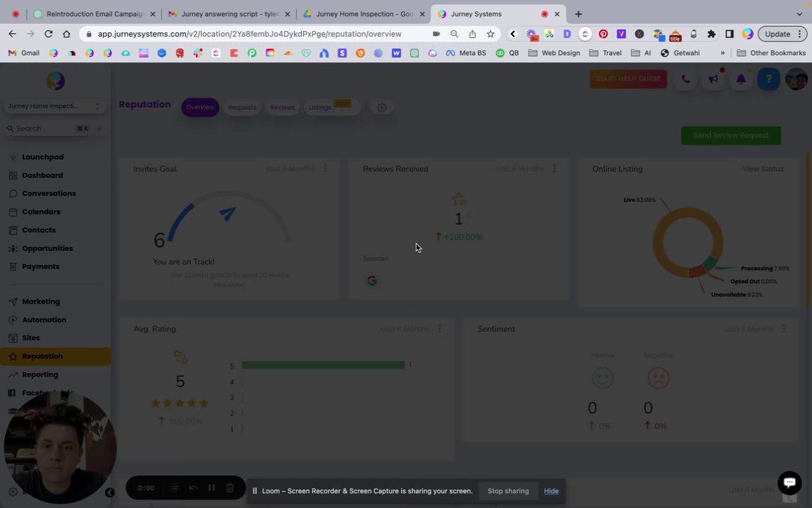The width and height of the screenshot is (812, 508).
Task: Click the 5-star rating bar
Action: click(x=323, y=365)
